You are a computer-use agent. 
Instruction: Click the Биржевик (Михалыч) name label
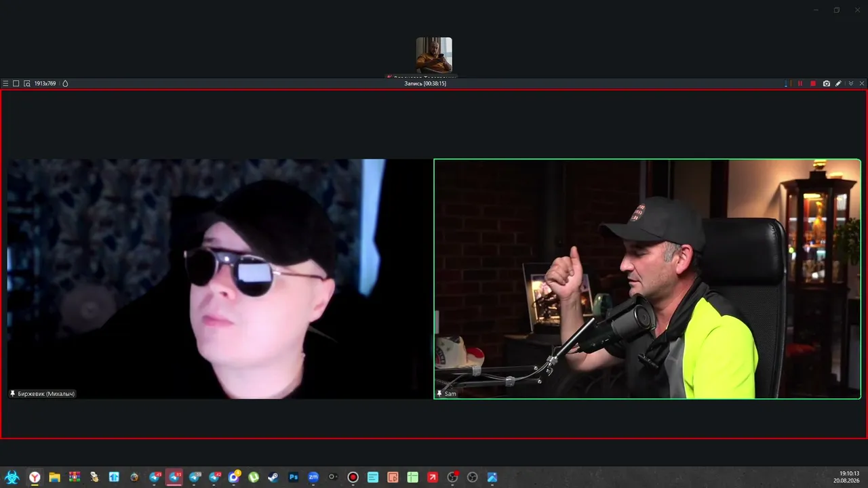[x=42, y=394]
